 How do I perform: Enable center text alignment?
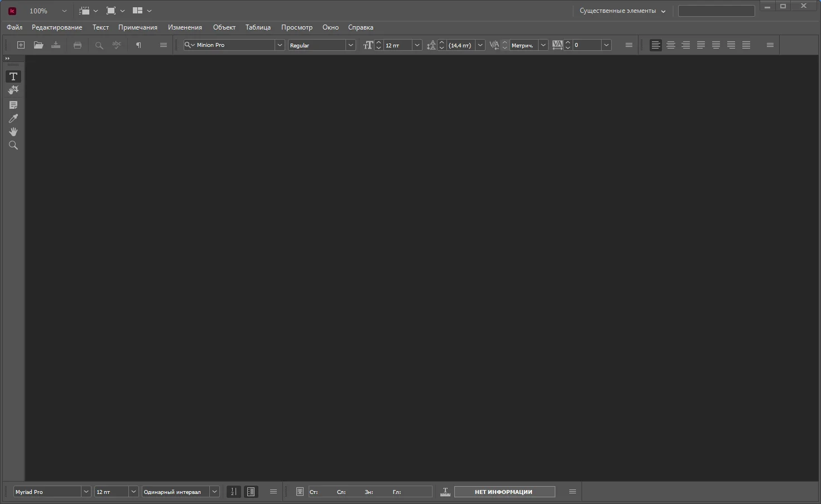click(x=671, y=45)
